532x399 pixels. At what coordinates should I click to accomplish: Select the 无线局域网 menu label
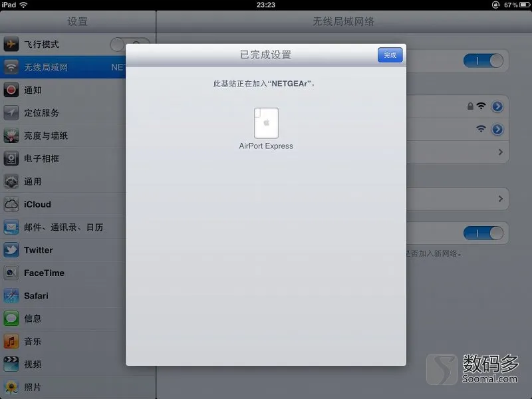click(x=46, y=67)
